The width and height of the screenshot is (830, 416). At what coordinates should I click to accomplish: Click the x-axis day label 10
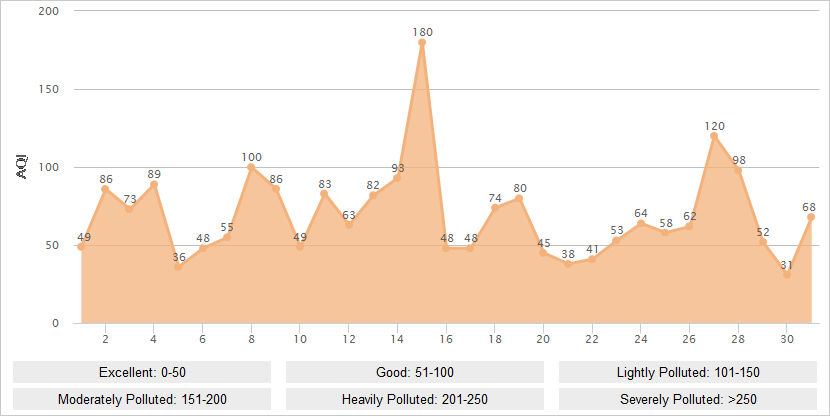coord(300,339)
